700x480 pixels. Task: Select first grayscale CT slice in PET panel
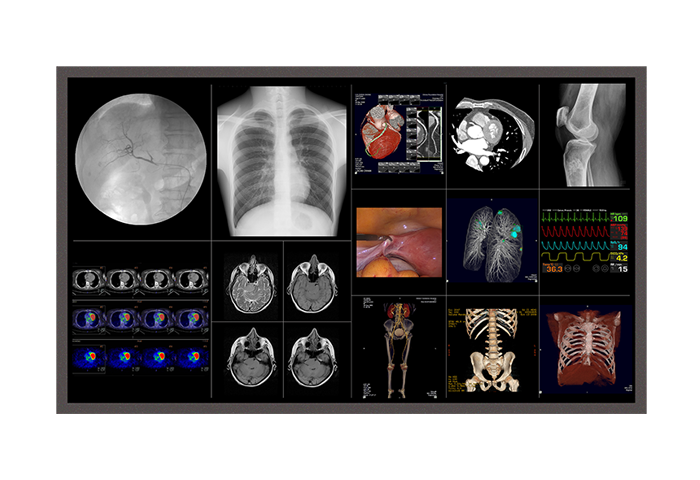coord(90,279)
